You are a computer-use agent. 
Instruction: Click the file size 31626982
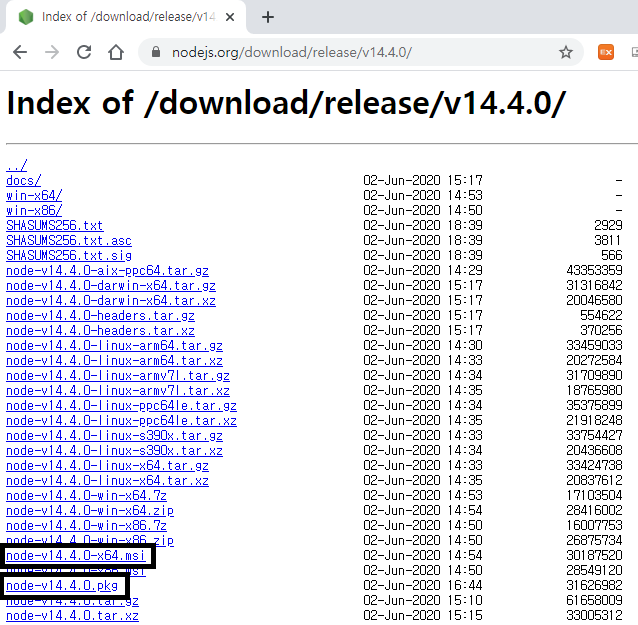(594, 586)
